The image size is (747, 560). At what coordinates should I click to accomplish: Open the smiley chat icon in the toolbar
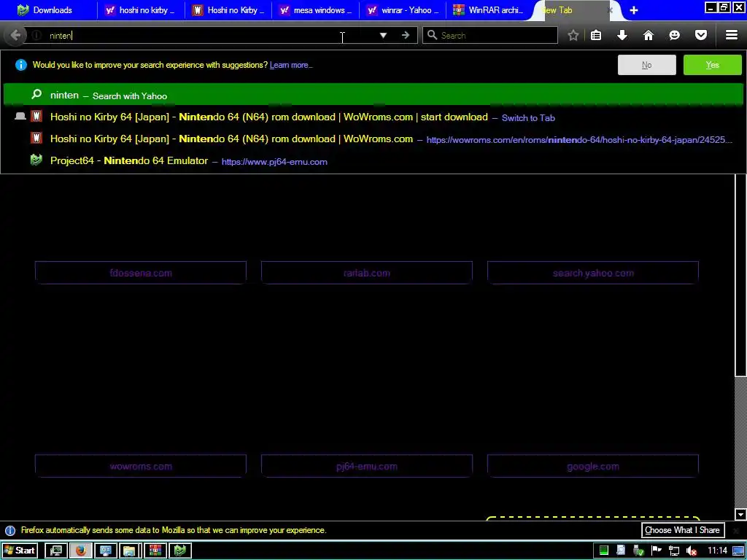[675, 35]
